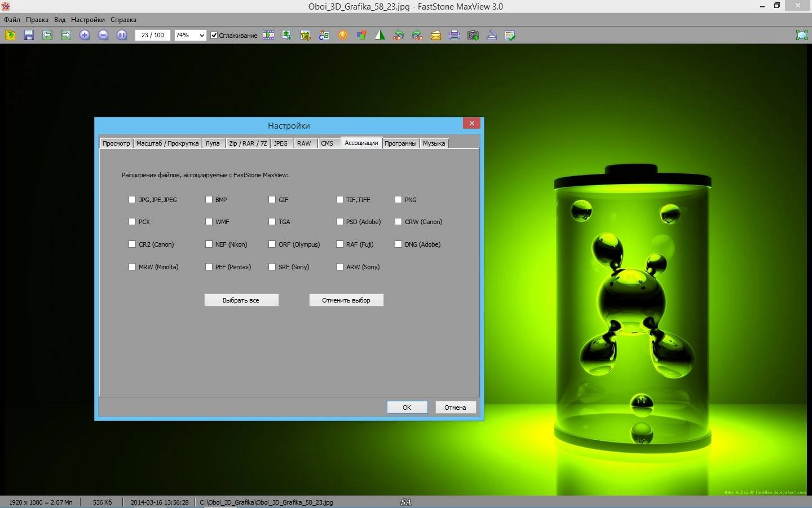The image size is (812, 508).
Task: Start slideshow filmstrip icon
Action: tap(268, 35)
